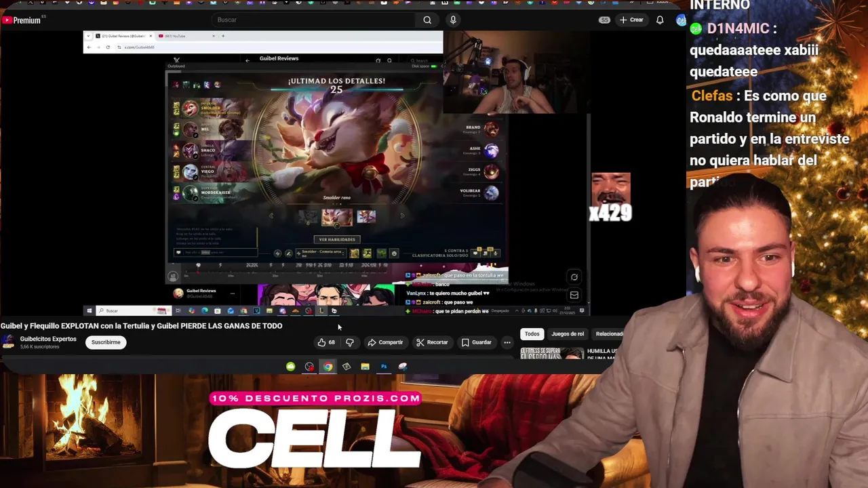
Task: Open the account avatar menu
Action: coord(681,20)
